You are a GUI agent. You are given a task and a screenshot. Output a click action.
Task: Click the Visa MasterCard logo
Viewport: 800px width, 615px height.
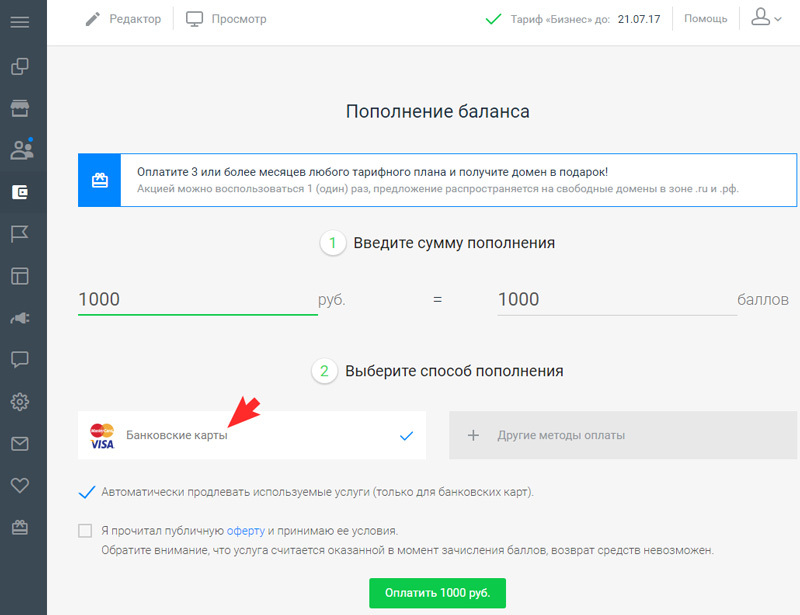(102, 436)
